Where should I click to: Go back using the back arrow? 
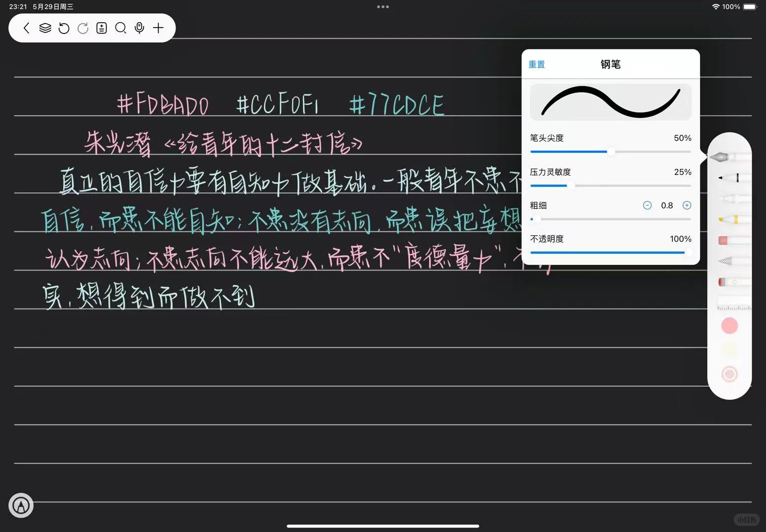click(27, 28)
